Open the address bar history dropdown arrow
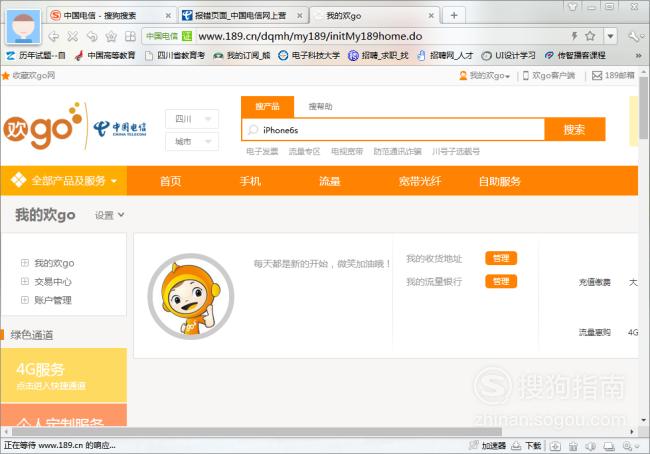The width and height of the screenshot is (650, 454). [x=610, y=36]
